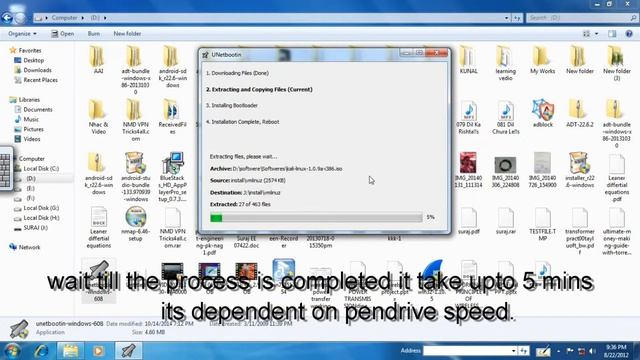640x360 pixels.
Task: Open the Nhac & Video folder
Action: click(x=98, y=117)
